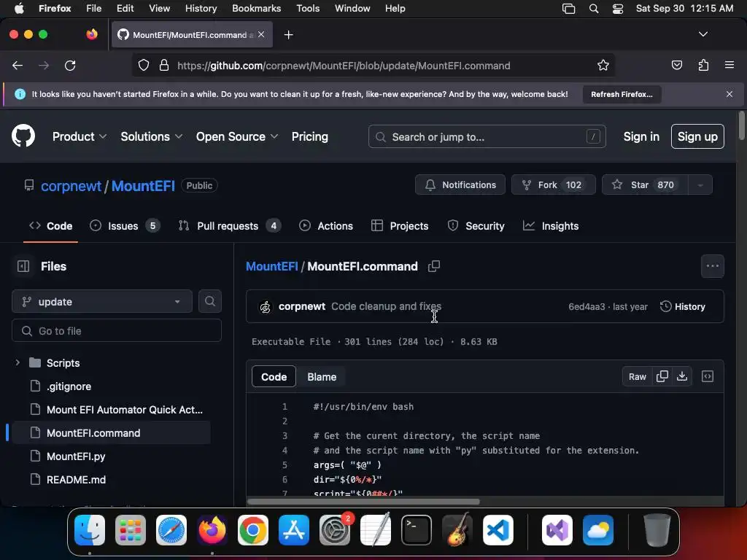The image size is (747, 560).
Task: Copy raw file contents icon
Action: [x=662, y=376]
